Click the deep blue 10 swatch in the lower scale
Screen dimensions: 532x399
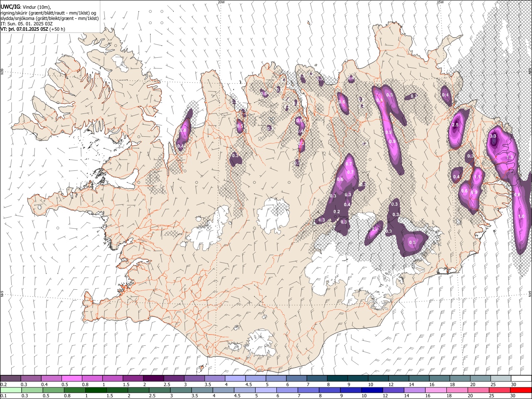click(x=372, y=390)
